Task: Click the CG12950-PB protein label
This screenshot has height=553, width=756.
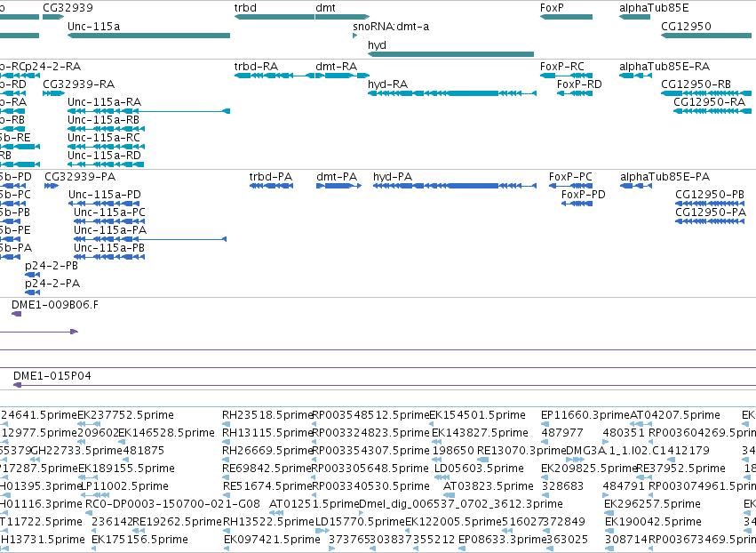Action: pos(710,195)
